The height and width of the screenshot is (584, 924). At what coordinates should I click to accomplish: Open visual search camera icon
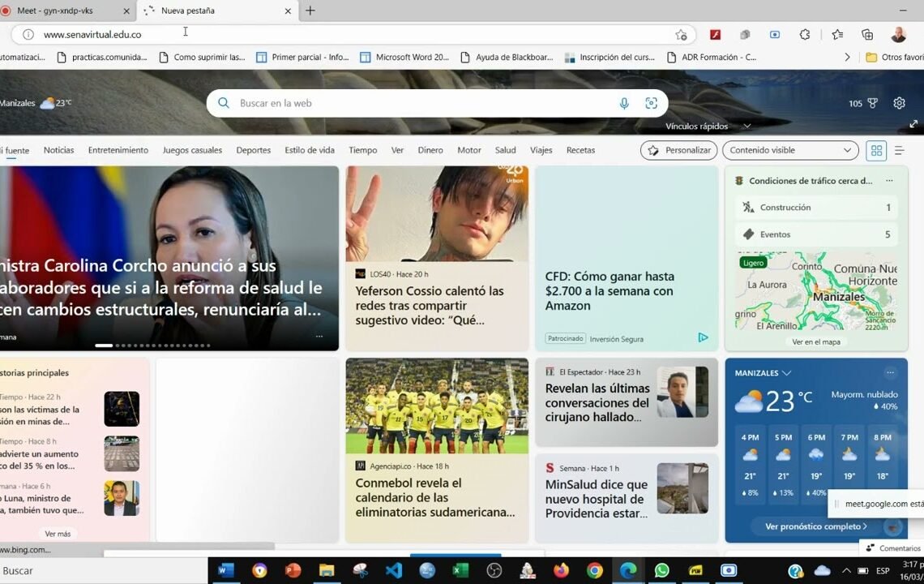[x=651, y=103]
